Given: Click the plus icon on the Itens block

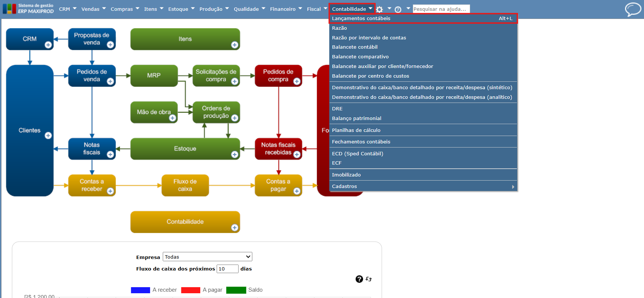Looking at the screenshot, I should pyautogui.click(x=234, y=45).
